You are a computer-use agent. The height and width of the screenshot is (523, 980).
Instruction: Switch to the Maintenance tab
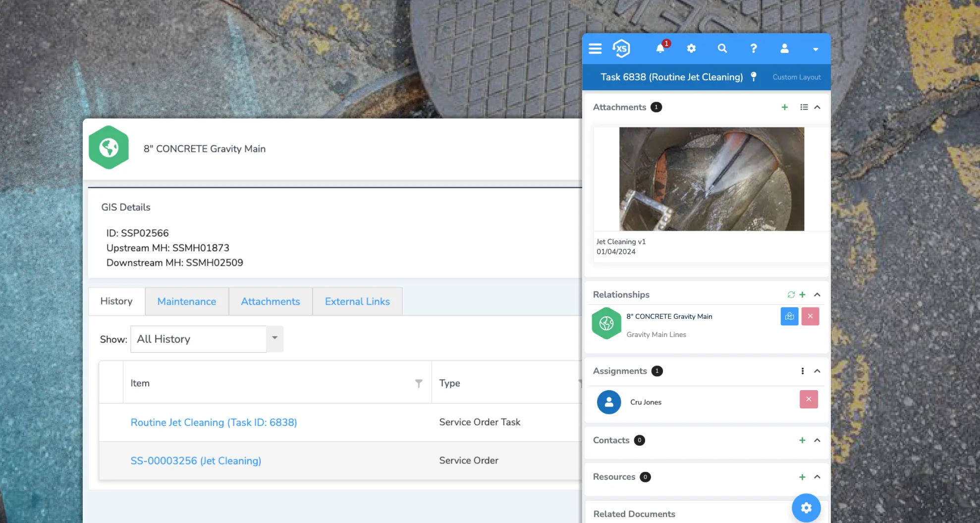click(x=187, y=301)
